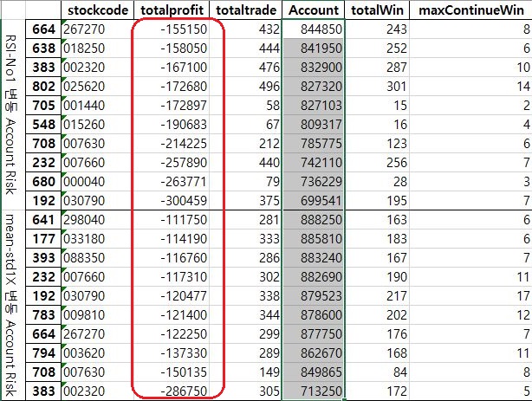Select row index cell 783
The height and width of the screenshot is (401, 532).
click(43, 315)
